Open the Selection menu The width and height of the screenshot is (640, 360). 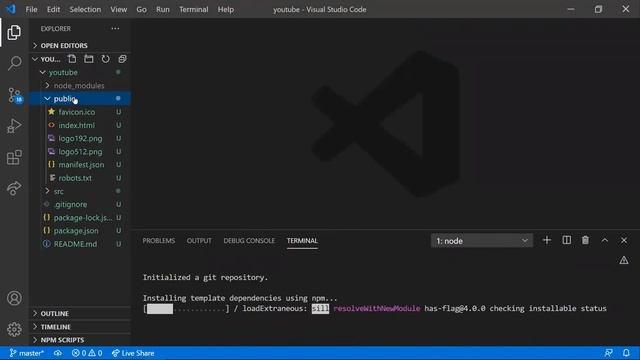[x=85, y=9]
